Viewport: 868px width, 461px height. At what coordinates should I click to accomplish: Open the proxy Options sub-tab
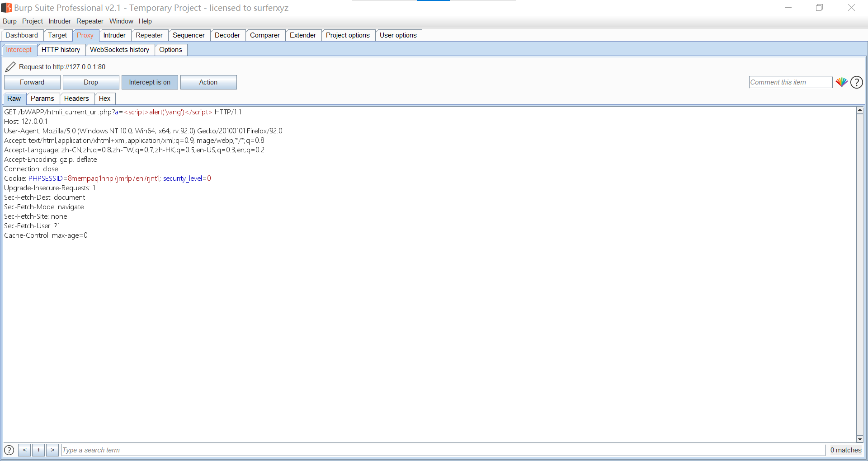pyautogui.click(x=170, y=50)
